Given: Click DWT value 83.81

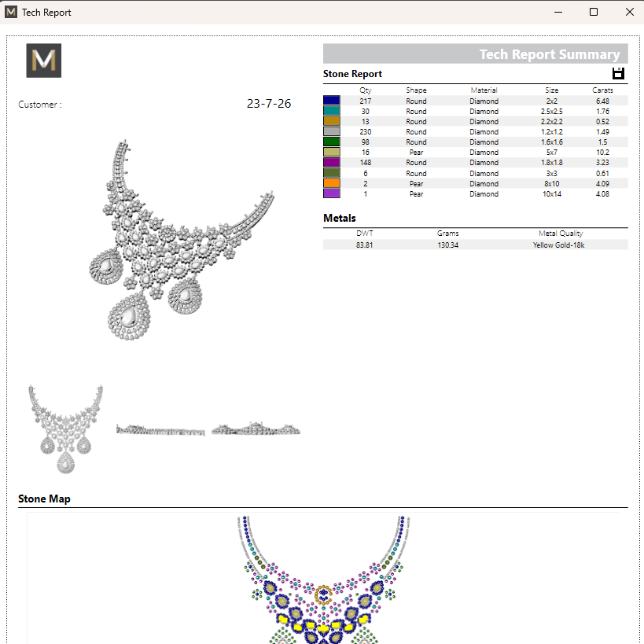Looking at the screenshot, I should (364, 245).
